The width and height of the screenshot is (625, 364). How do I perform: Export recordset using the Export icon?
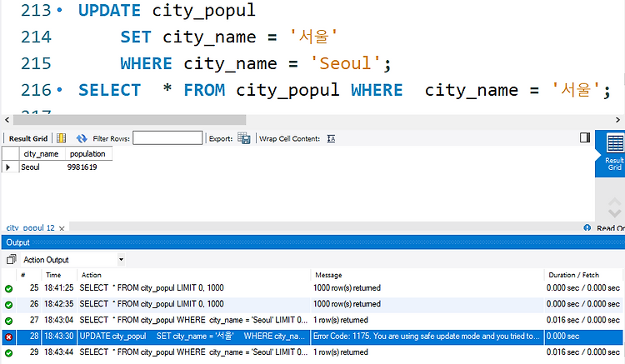pyautogui.click(x=244, y=138)
